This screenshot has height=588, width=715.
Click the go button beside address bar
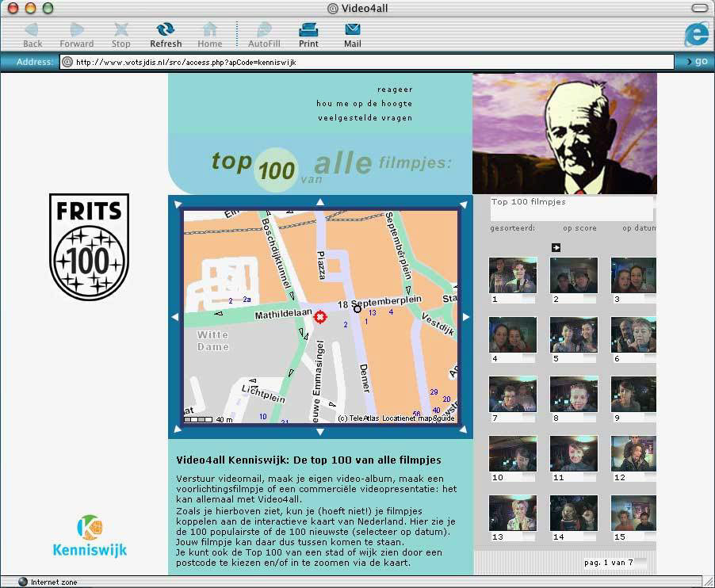(x=698, y=61)
